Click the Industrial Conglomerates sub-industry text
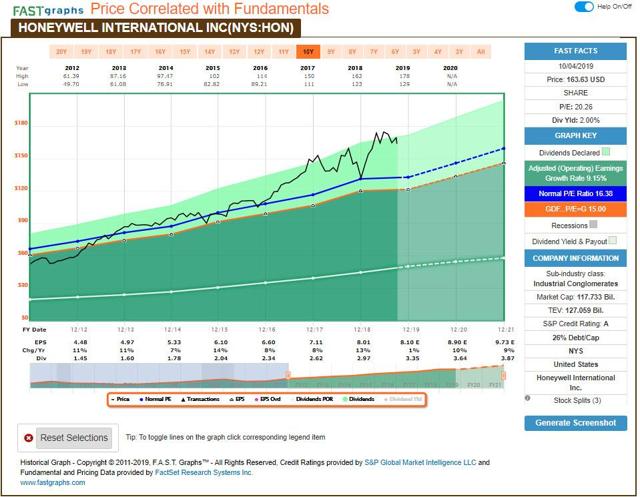This screenshot has width=640, height=497. (576, 284)
